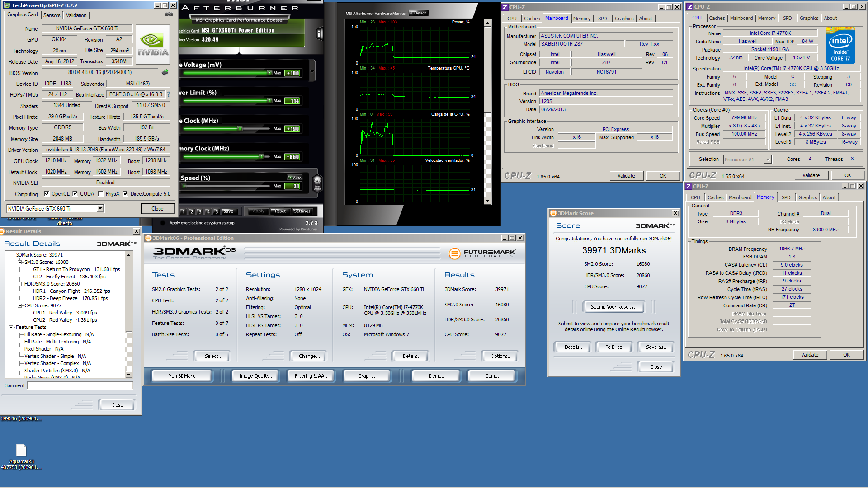Save the BIOS using the chip icon
Screen dimensions: 868x488
point(165,72)
